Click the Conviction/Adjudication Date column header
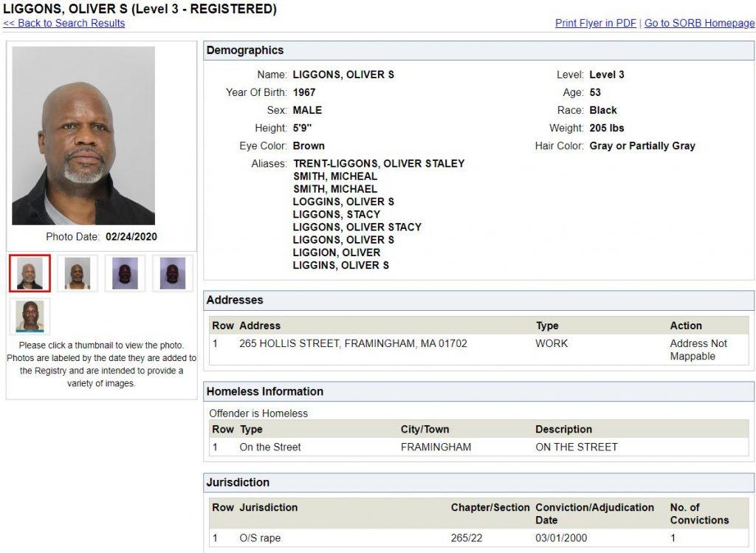This screenshot has width=756, height=553. point(594,513)
